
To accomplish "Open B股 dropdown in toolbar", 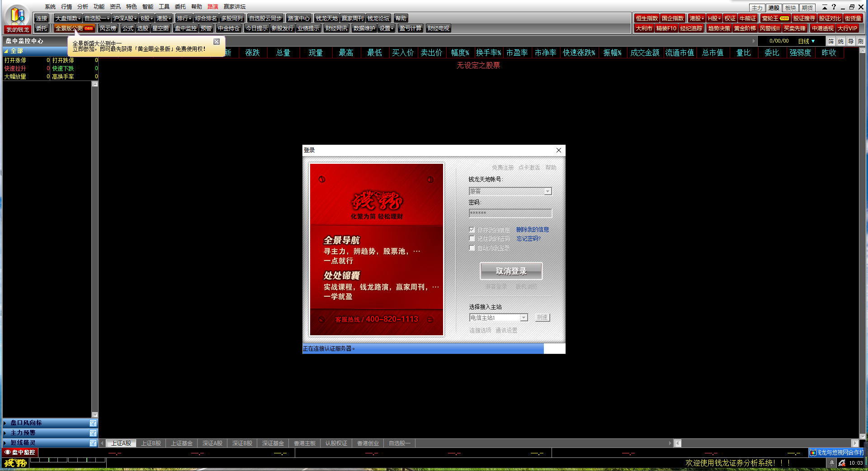I will [147, 18].
